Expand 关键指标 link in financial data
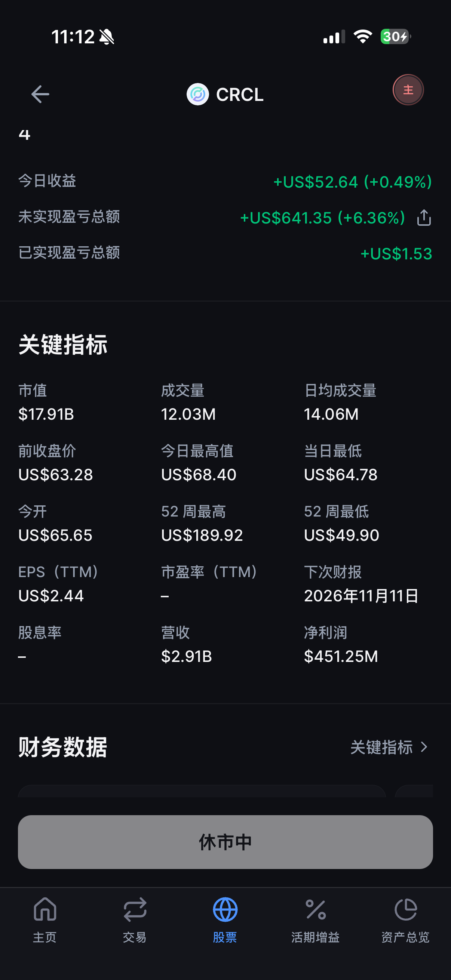 point(381,747)
